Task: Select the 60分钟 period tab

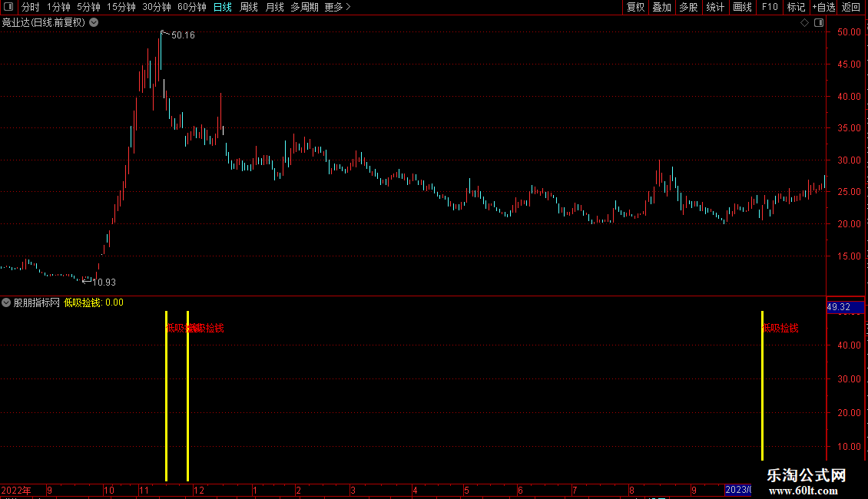Action: point(192,7)
